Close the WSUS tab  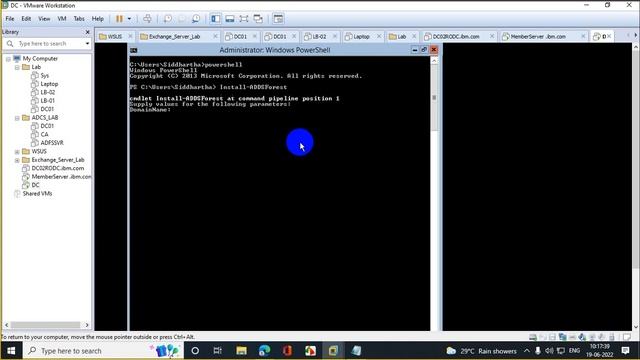[x=131, y=36]
